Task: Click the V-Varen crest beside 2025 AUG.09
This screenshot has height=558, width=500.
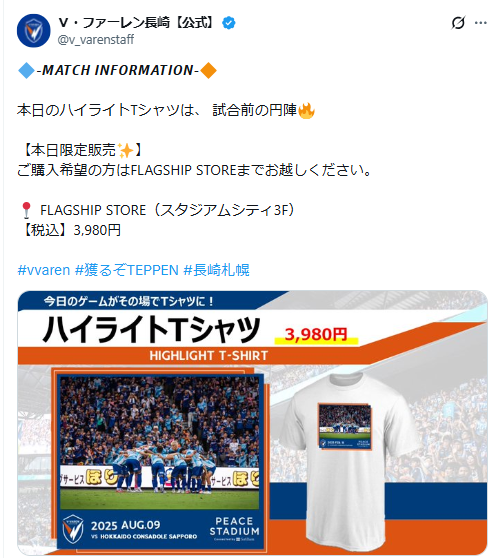Action: tap(73, 529)
